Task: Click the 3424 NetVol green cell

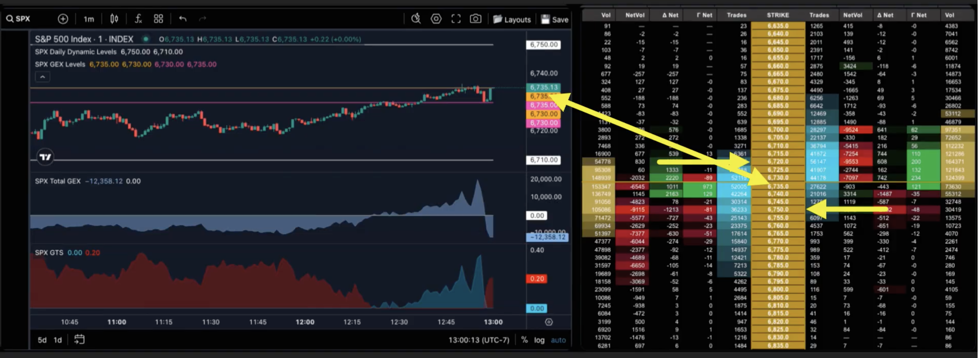Action: pos(856,66)
